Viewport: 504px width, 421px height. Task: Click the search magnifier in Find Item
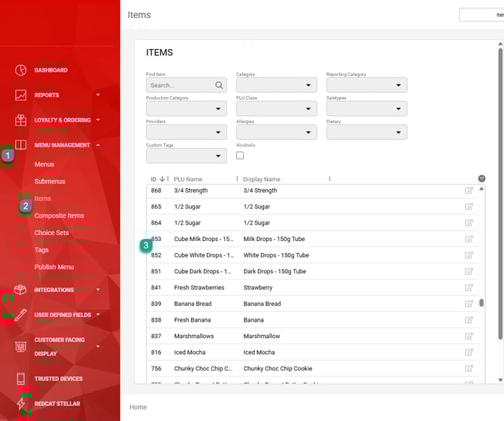click(220, 85)
